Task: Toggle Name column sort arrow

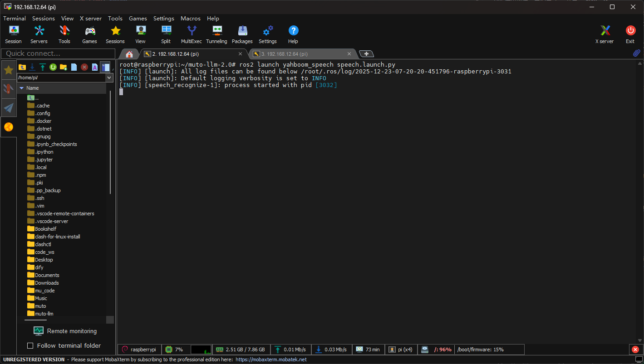Action: point(21,88)
